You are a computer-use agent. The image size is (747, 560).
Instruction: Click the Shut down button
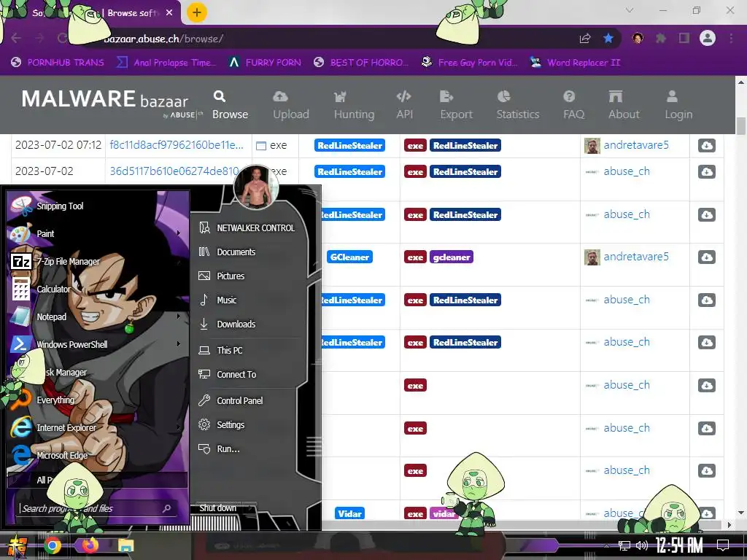[218, 508]
